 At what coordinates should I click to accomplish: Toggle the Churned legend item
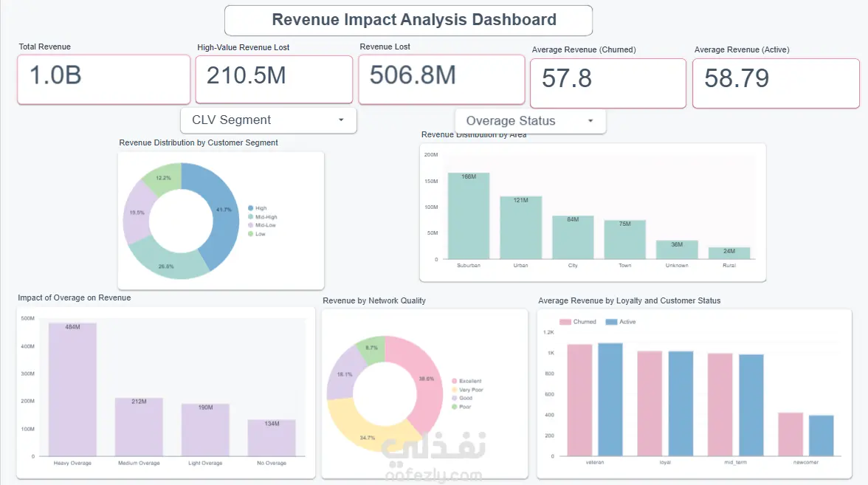click(x=578, y=322)
